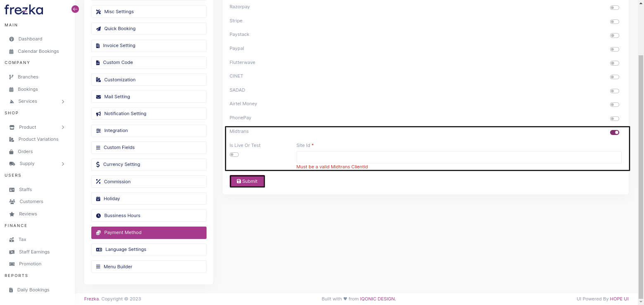Click the Bussiness Hours clock icon
This screenshot has width=644, height=305.
[x=98, y=216]
